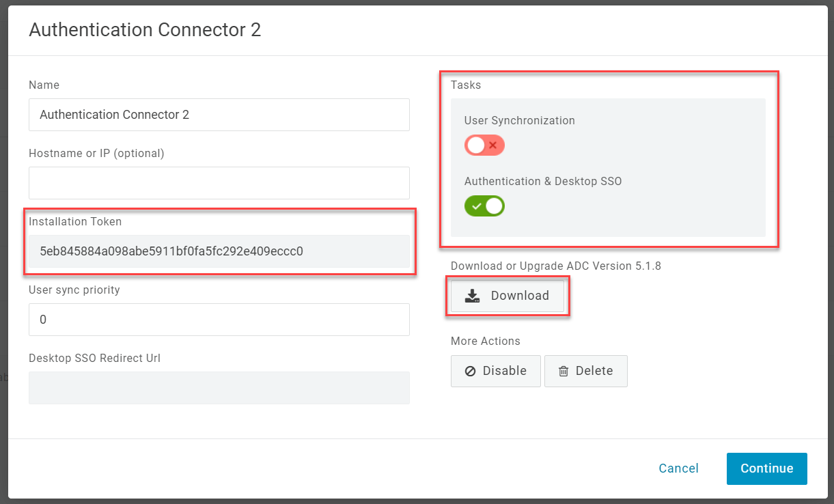Click the prohibition icon inside the Disable button

[x=471, y=371]
